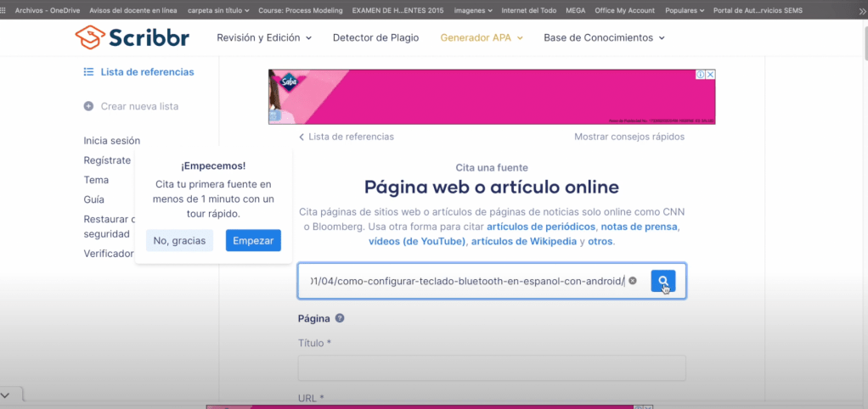Click the empty Título input field
Image resolution: width=868 pixels, height=409 pixels.
tap(491, 368)
